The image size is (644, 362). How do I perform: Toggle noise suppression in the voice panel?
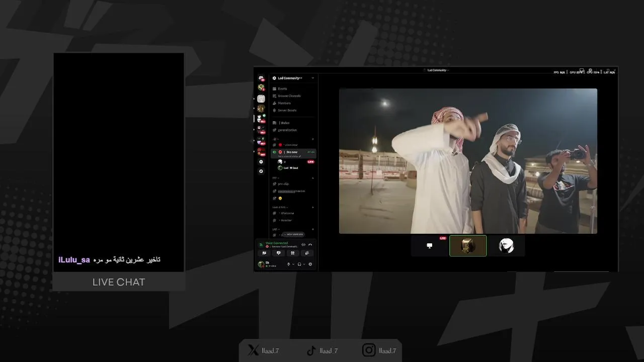pos(303,245)
